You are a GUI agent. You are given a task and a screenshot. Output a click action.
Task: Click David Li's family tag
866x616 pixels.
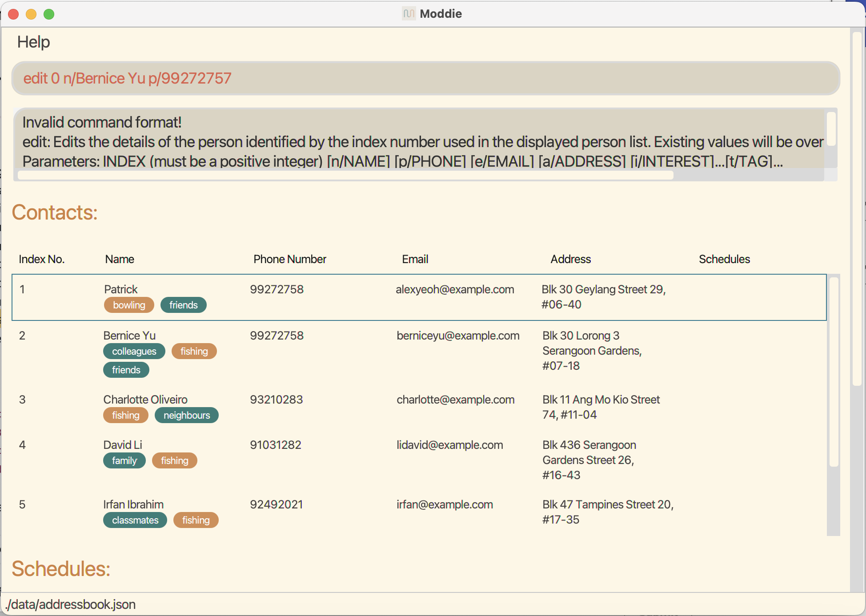click(124, 461)
